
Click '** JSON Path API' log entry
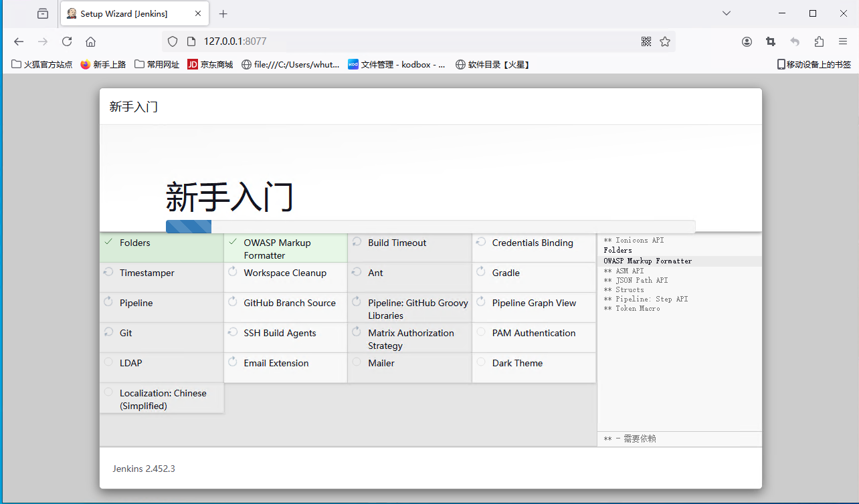(636, 280)
